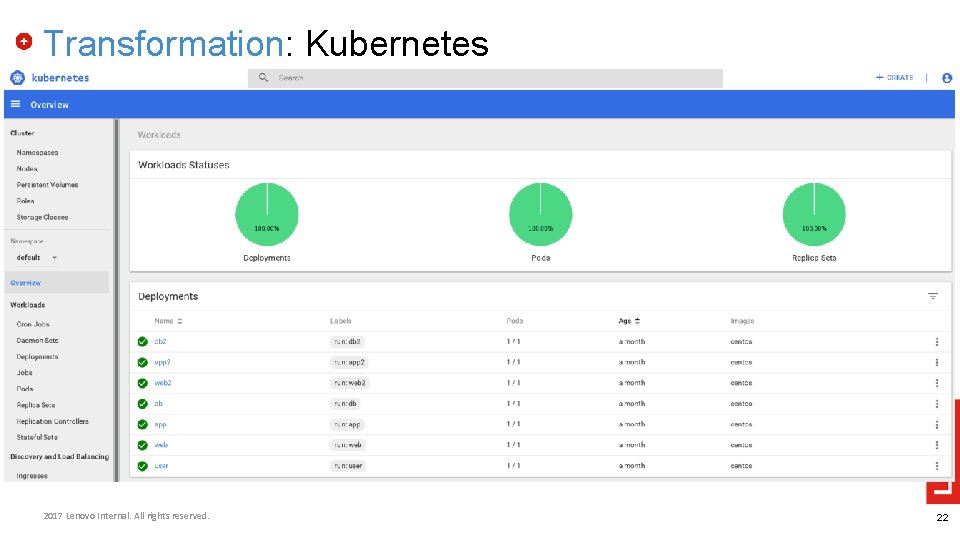Focus the Search input field
The height and width of the screenshot is (540, 960).
click(x=485, y=78)
